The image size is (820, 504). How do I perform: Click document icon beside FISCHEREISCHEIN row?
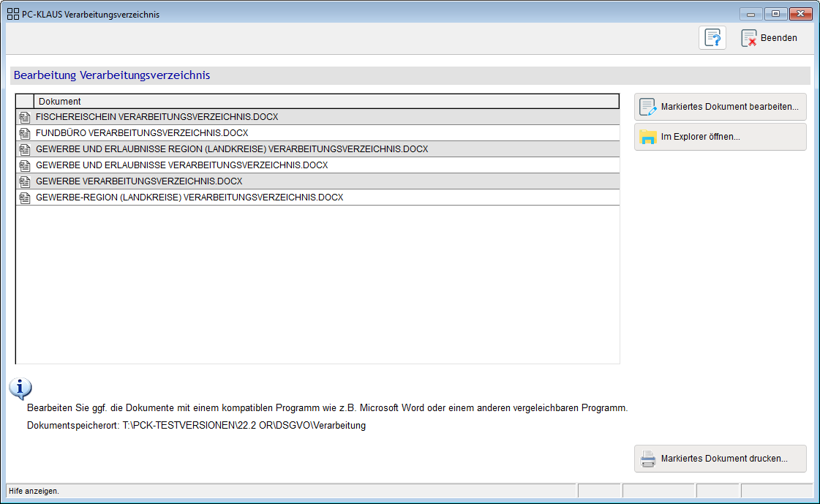point(24,117)
